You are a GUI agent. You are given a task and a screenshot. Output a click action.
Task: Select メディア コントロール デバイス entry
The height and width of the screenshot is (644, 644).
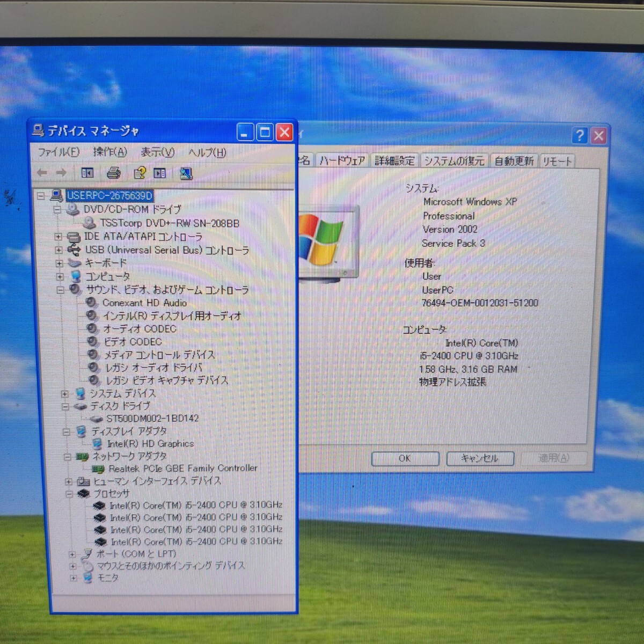tap(159, 354)
